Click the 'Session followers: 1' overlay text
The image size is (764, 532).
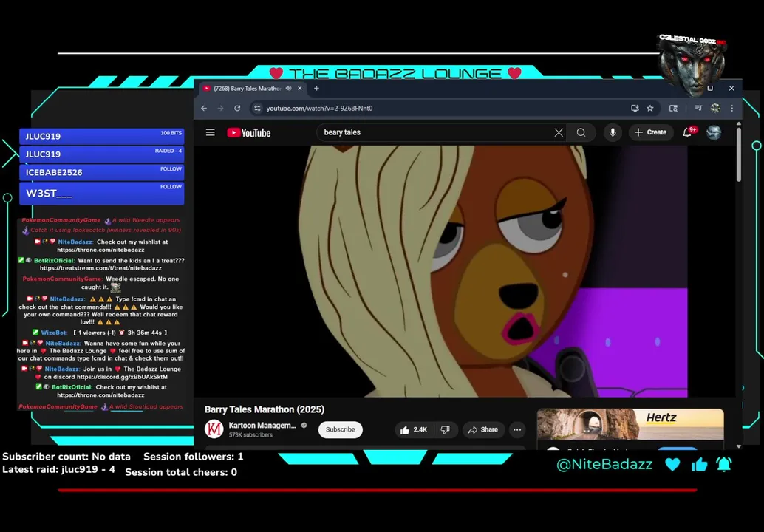coord(193,457)
